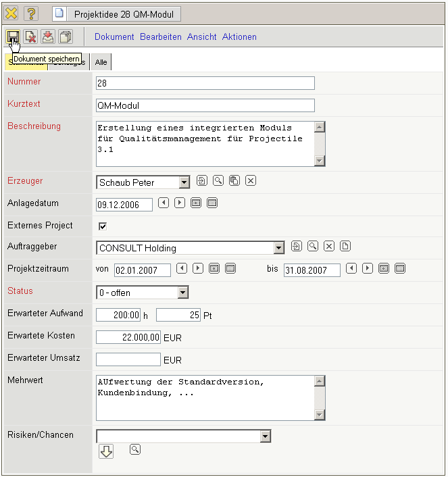The width and height of the screenshot is (448, 477).
Task: Step Anlagedatum to the next day
Action: click(x=179, y=203)
